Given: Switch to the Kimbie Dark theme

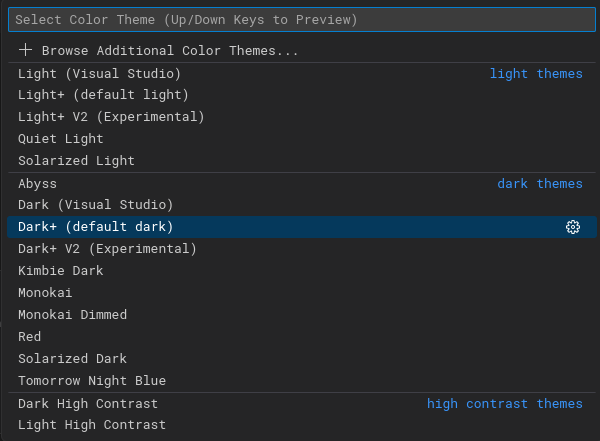Looking at the screenshot, I should point(302,271).
